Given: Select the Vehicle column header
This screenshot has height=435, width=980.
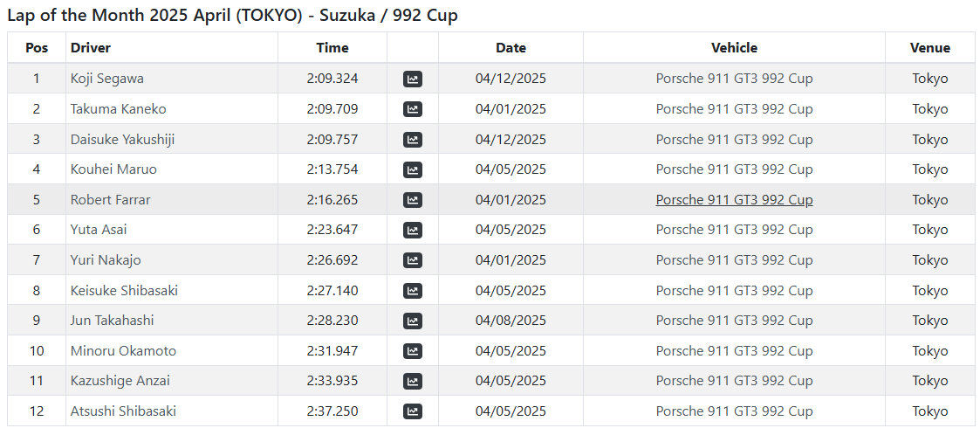Looking at the screenshot, I should click(735, 47).
